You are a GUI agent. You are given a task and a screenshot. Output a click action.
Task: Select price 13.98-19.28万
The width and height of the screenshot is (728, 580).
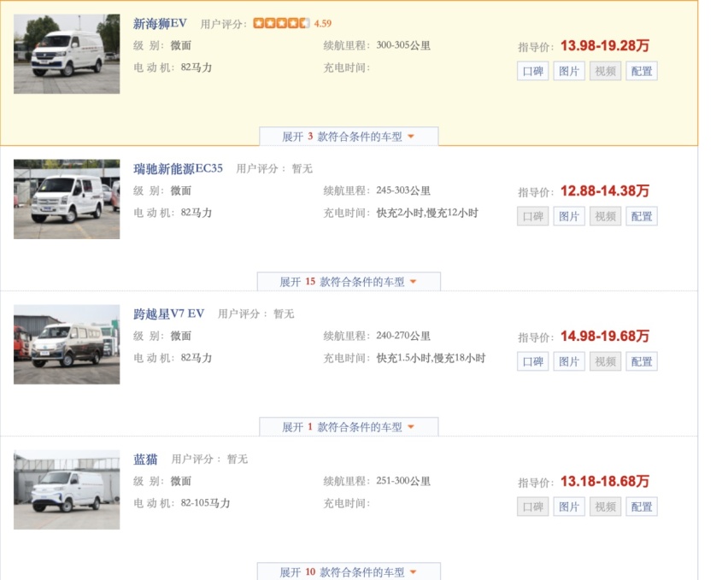pyautogui.click(x=604, y=45)
